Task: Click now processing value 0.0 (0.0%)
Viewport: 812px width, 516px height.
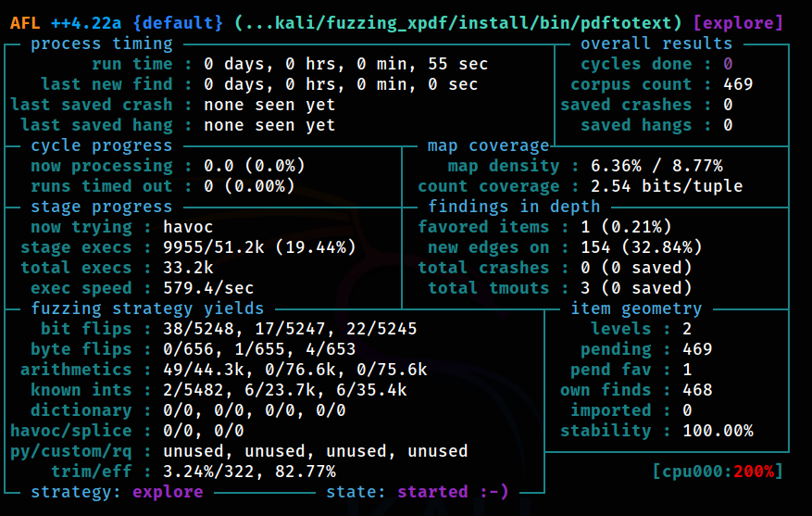Action: pos(255,166)
